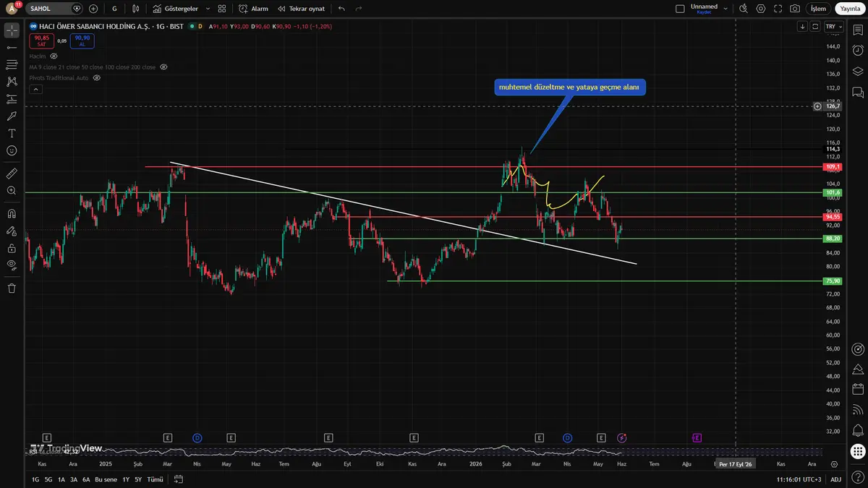Click the 109,1 red price label
The width and height of the screenshot is (868, 488).
(x=832, y=167)
